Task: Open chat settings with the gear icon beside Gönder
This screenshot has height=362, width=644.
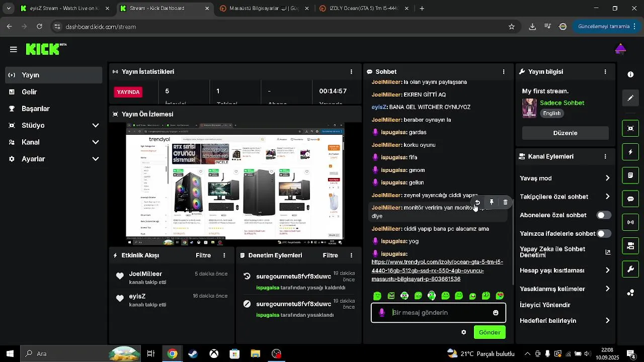Action: pyautogui.click(x=463, y=332)
